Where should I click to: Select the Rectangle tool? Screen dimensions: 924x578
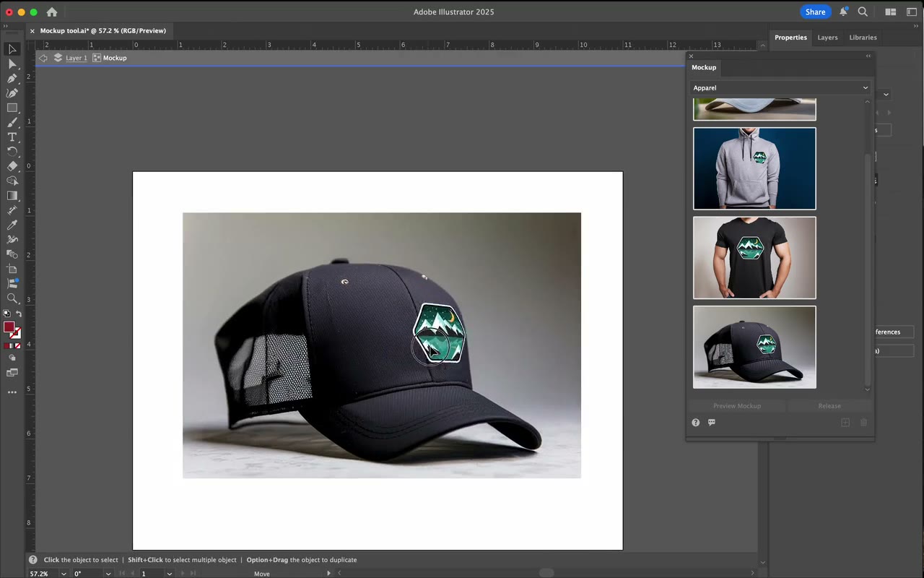pos(12,108)
